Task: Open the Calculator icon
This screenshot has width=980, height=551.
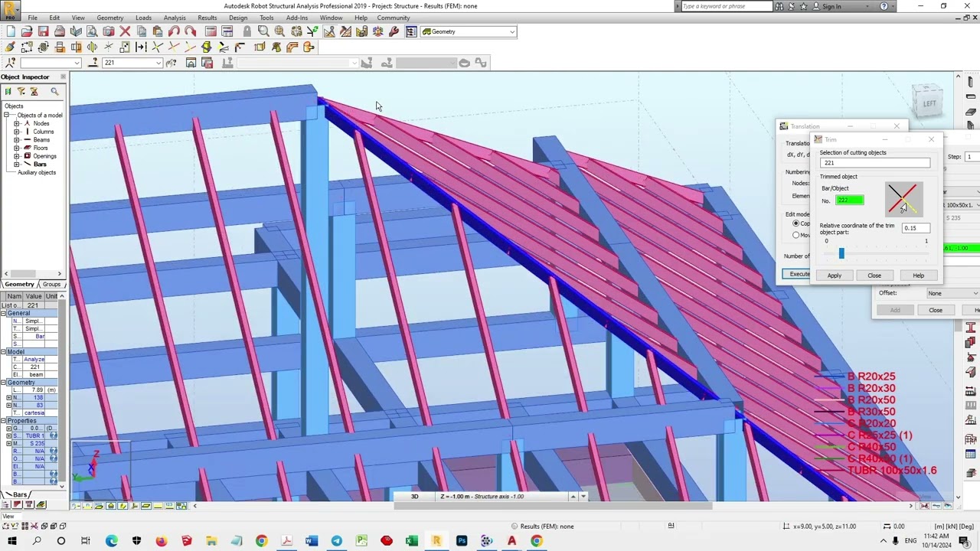Action: (211, 31)
